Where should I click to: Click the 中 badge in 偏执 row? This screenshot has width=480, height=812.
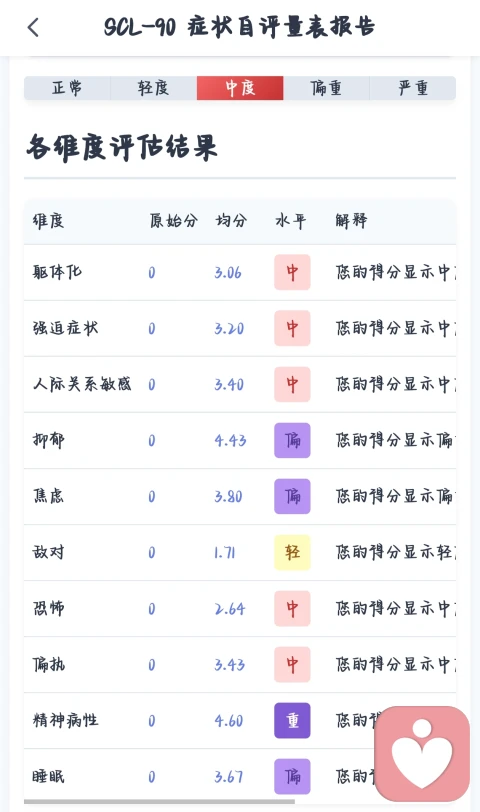[x=292, y=664]
